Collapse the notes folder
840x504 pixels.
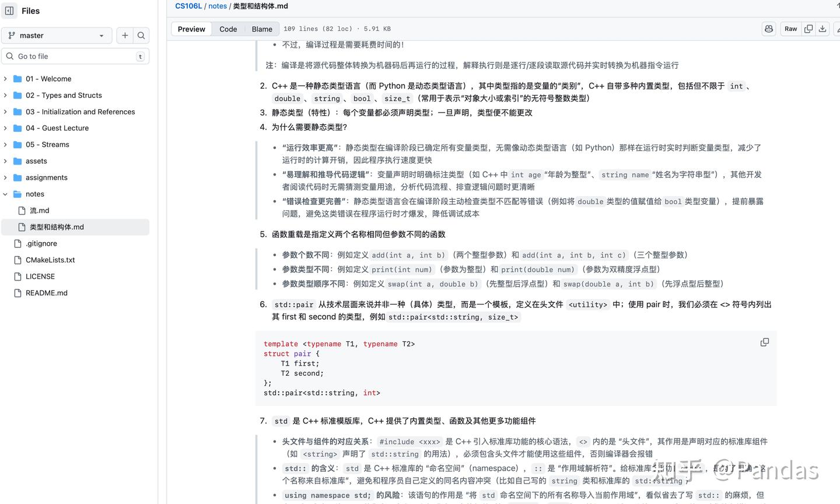pos(5,194)
